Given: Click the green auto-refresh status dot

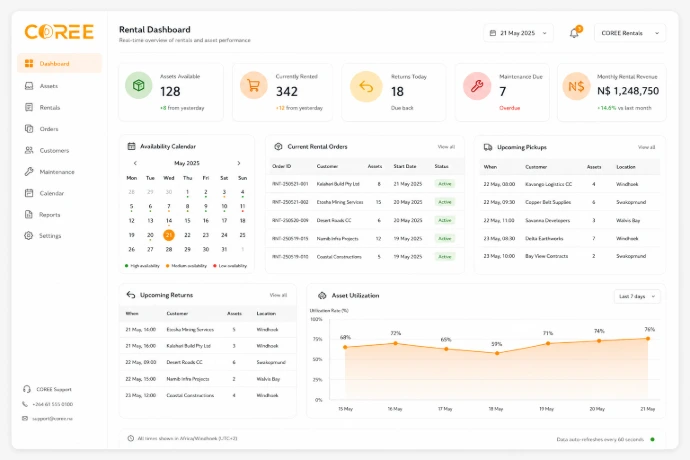Looking at the screenshot, I should click(x=652, y=439).
